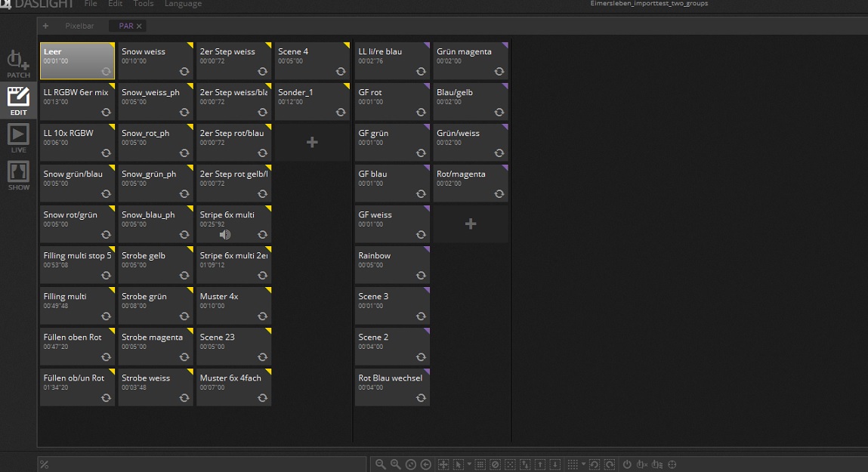Toggle sound icon on Stripe 6x multi
The image size is (868, 472).
coord(225,235)
